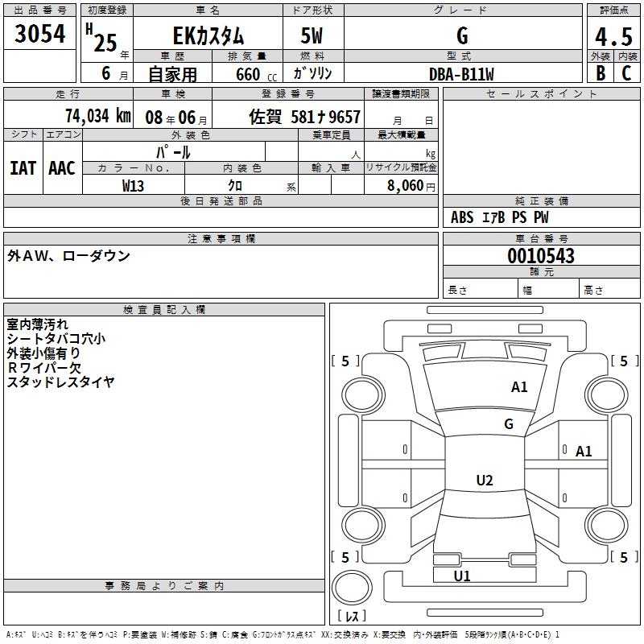Click the door type value 5W
Image resolution: width=644 pixels, height=644 pixels.
(x=312, y=35)
